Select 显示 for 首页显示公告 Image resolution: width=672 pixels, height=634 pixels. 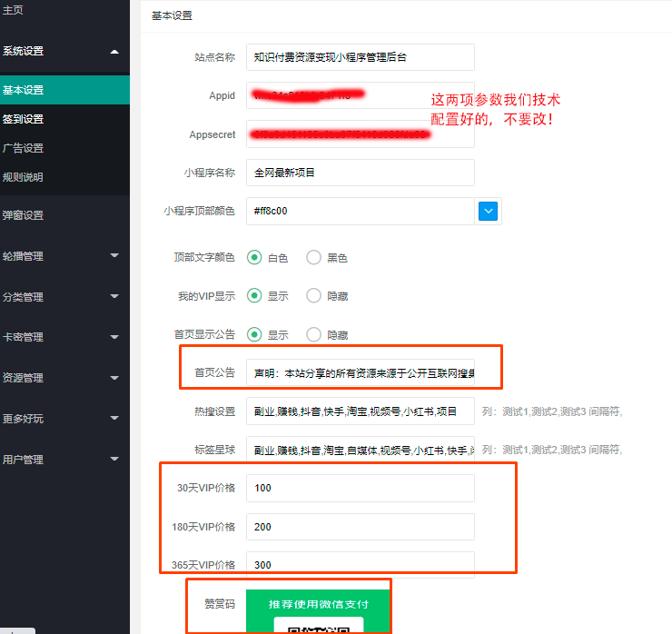pyautogui.click(x=254, y=334)
